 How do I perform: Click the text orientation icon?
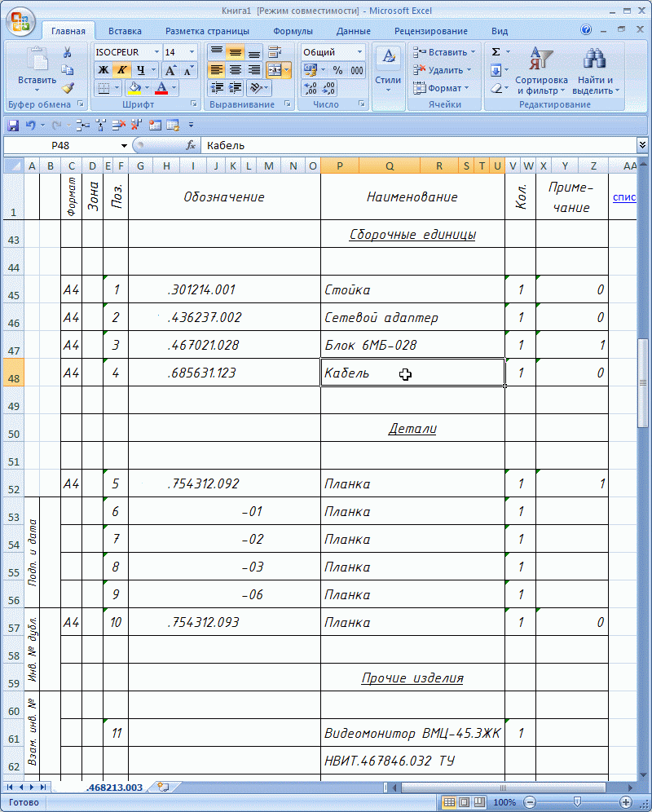tap(256, 87)
